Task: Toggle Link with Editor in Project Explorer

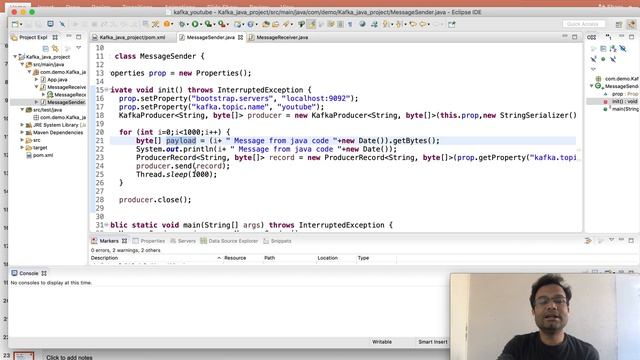Action: (55, 48)
